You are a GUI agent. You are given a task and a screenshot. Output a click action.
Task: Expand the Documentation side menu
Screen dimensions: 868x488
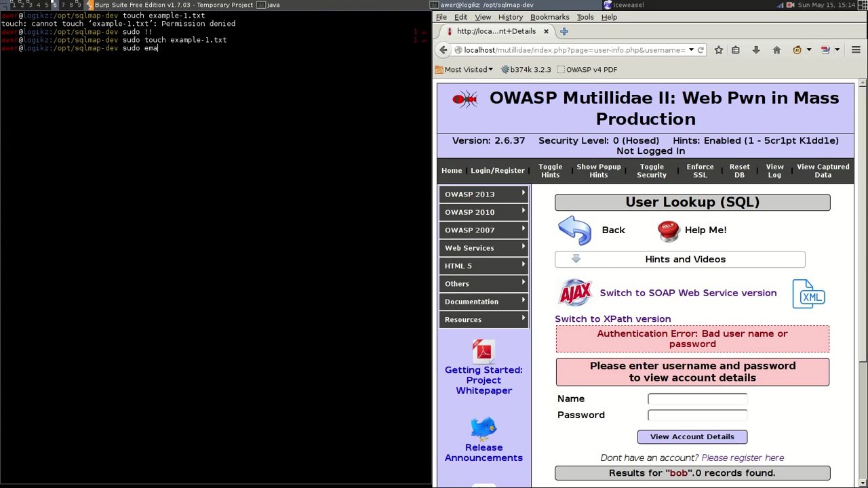click(x=484, y=302)
